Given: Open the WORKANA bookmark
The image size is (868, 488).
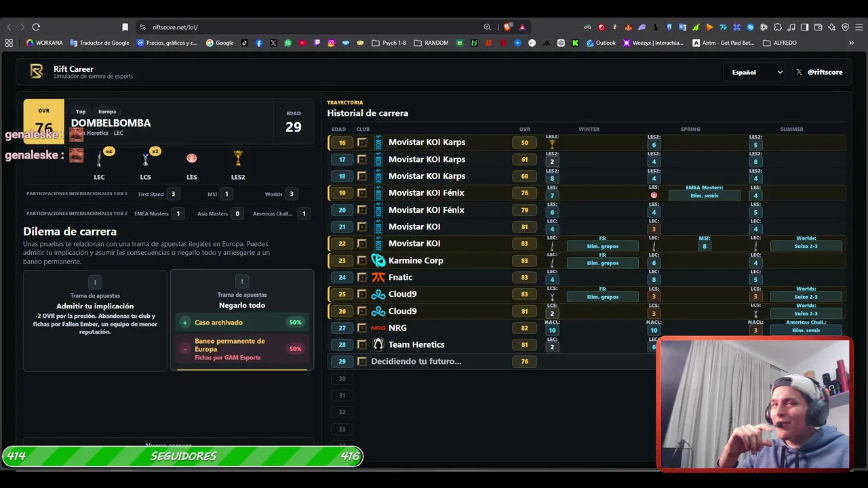Looking at the screenshot, I should point(44,43).
